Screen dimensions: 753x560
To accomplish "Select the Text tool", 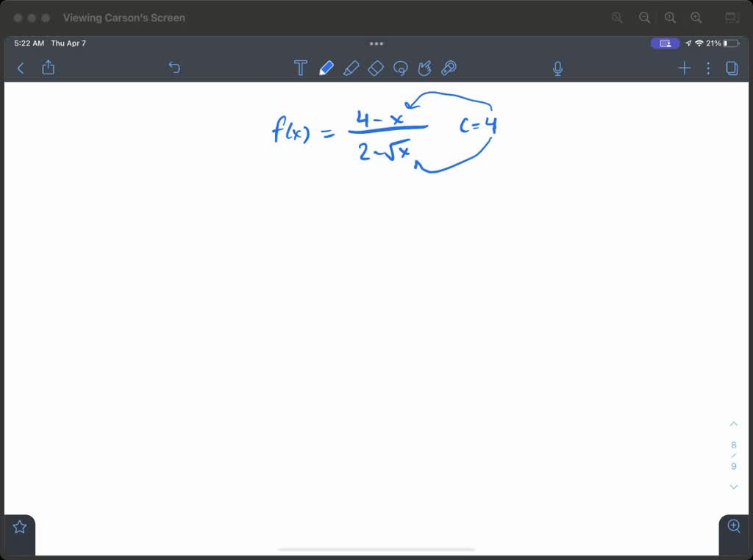I will [301, 68].
